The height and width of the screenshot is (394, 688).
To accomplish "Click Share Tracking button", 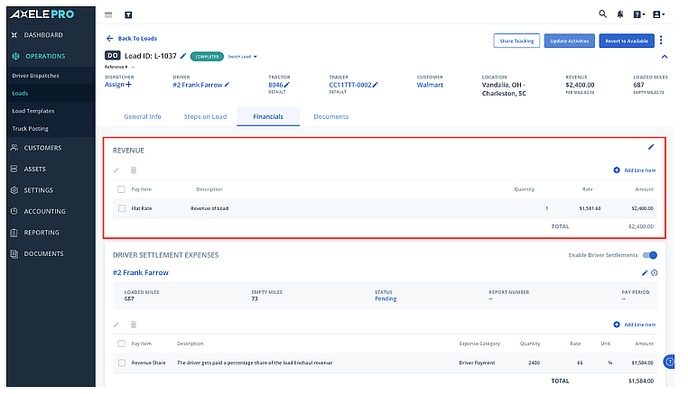I will (x=516, y=41).
